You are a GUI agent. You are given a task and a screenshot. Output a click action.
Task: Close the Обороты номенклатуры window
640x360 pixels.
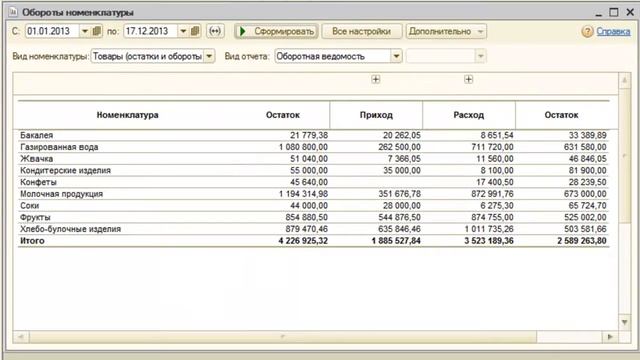(630, 12)
